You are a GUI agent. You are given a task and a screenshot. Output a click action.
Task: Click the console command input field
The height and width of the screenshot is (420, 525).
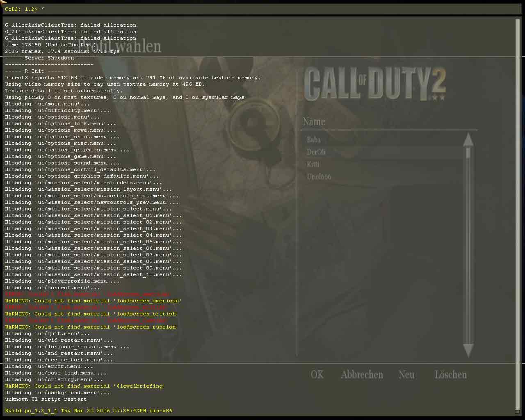click(x=262, y=9)
